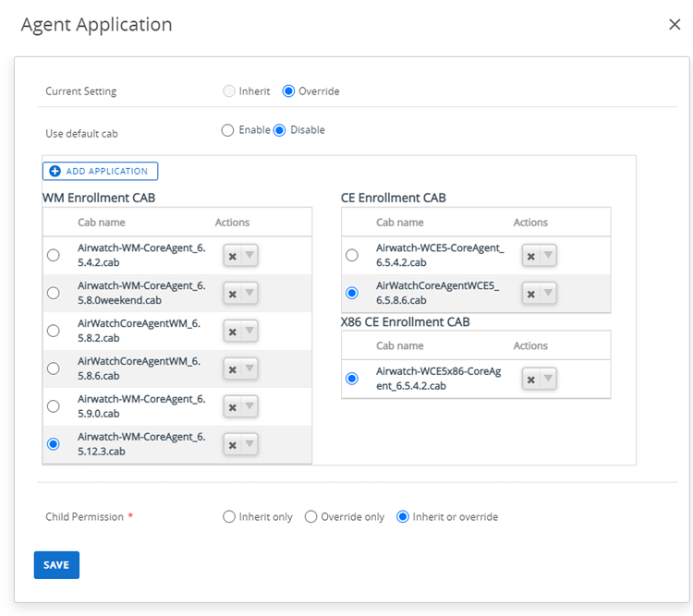Click the X delete icon for Airwatch-WM-CoreAgent_6.5.12.3.cab
The height and width of the screenshot is (616, 693).
(233, 445)
